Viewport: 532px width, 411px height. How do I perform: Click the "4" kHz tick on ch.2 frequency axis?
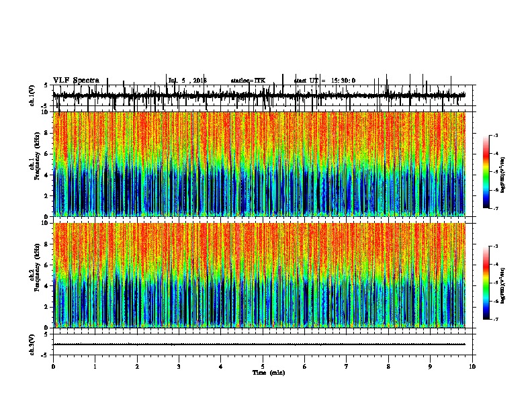tap(46, 286)
